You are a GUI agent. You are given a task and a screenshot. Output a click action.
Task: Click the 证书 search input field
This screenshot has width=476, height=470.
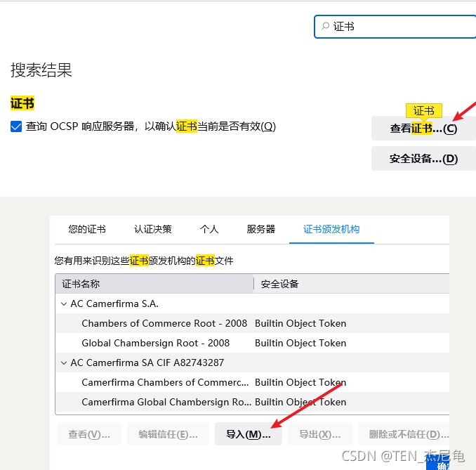pos(400,26)
